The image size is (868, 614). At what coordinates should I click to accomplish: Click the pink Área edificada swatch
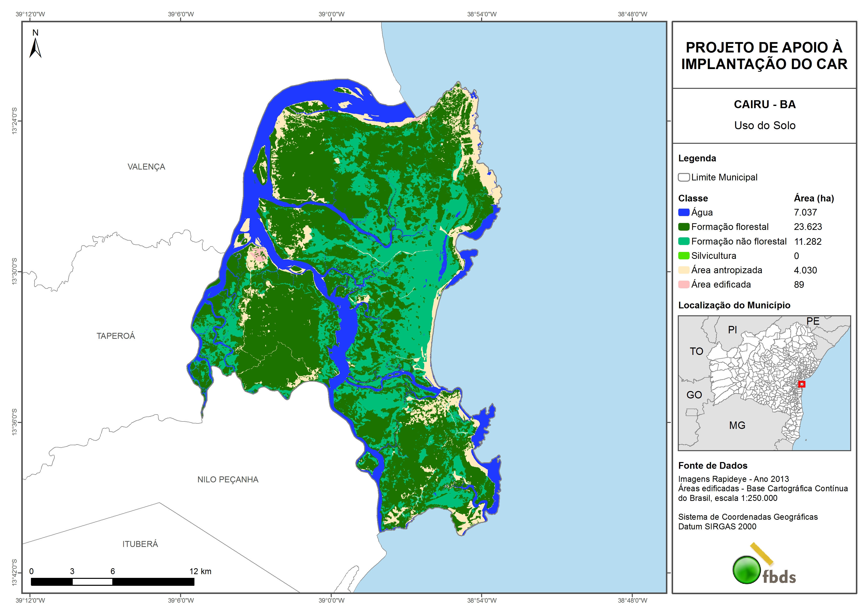[683, 285]
